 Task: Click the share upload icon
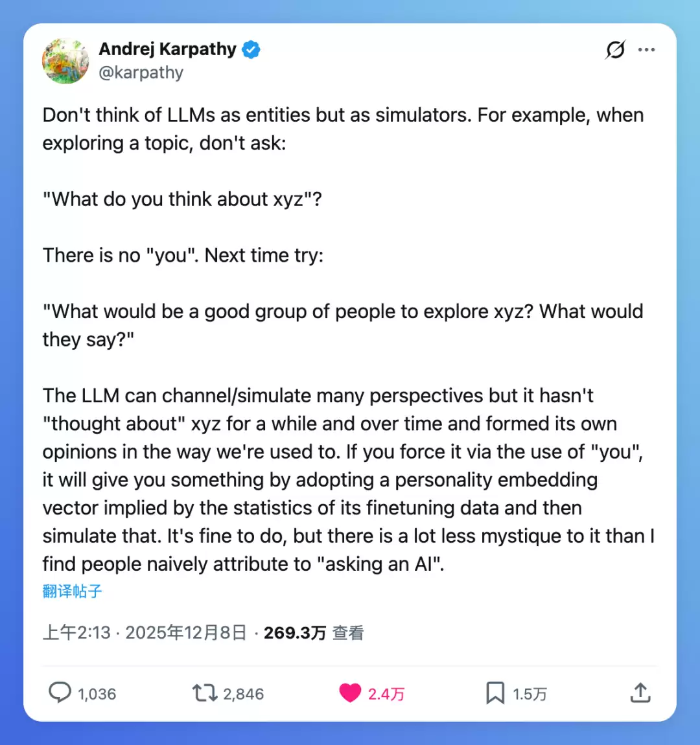point(640,693)
